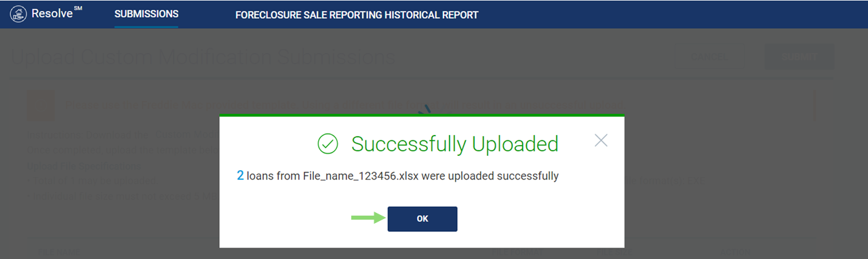Dismiss the dialog with the X icon

tap(601, 140)
